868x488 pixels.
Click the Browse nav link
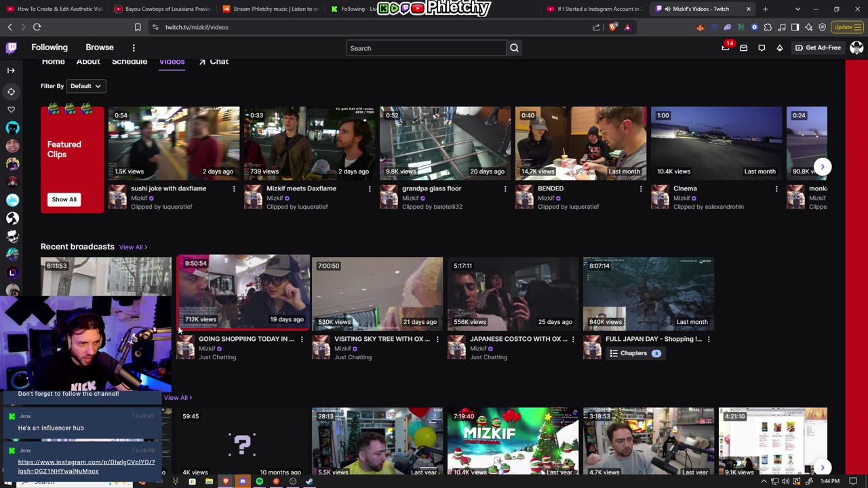click(x=100, y=47)
